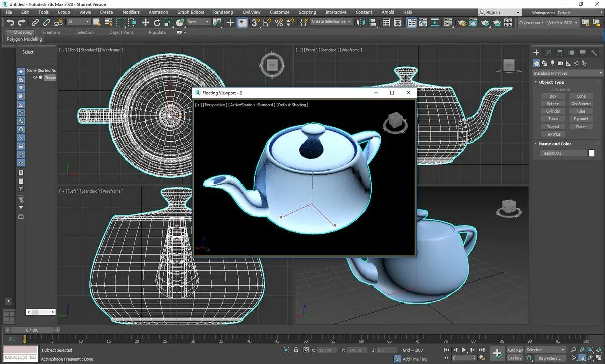Collapse the Object Type rollout
The width and height of the screenshot is (605, 364).
coord(551,82)
